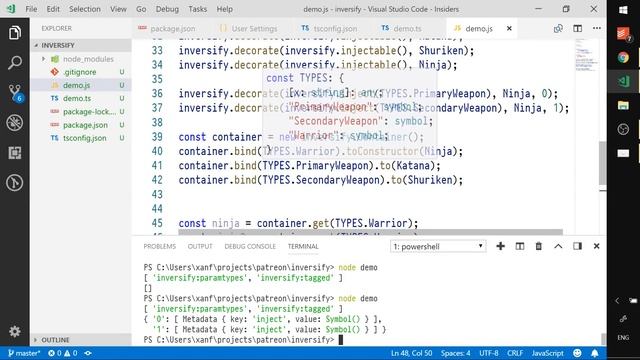Click the open changes icon in editor toolbar
The width and height of the screenshot is (640, 360).
pos(558,29)
